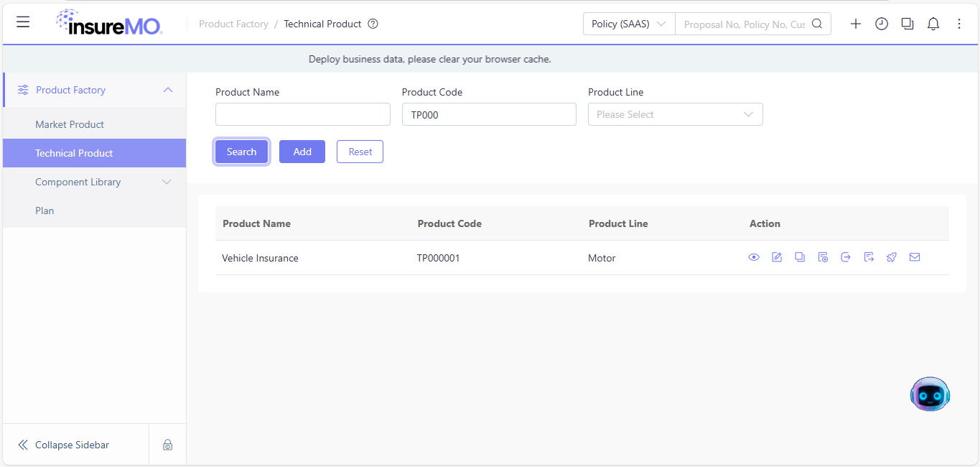The width and height of the screenshot is (980, 467).
Task: Click the Product Name column header
Action: pyautogui.click(x=256, y=223)
